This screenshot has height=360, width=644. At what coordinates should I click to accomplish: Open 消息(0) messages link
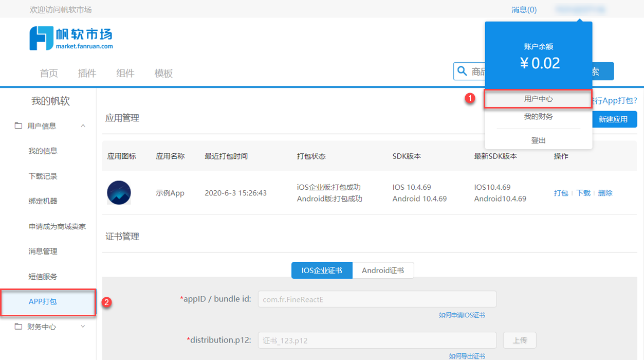pyautogui.click(x=524, y=10)
